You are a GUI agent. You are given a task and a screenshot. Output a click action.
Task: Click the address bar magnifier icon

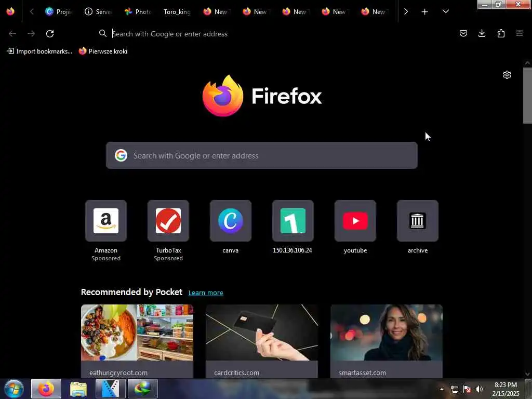[102, 33]
